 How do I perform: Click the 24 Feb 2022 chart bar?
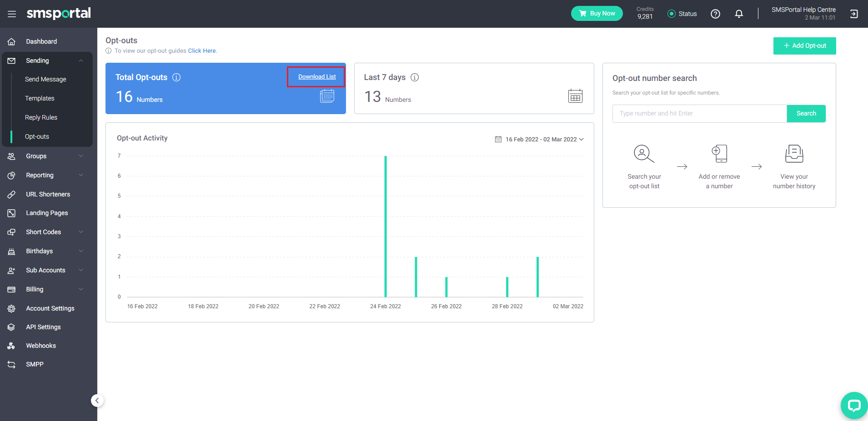[386, 226]
